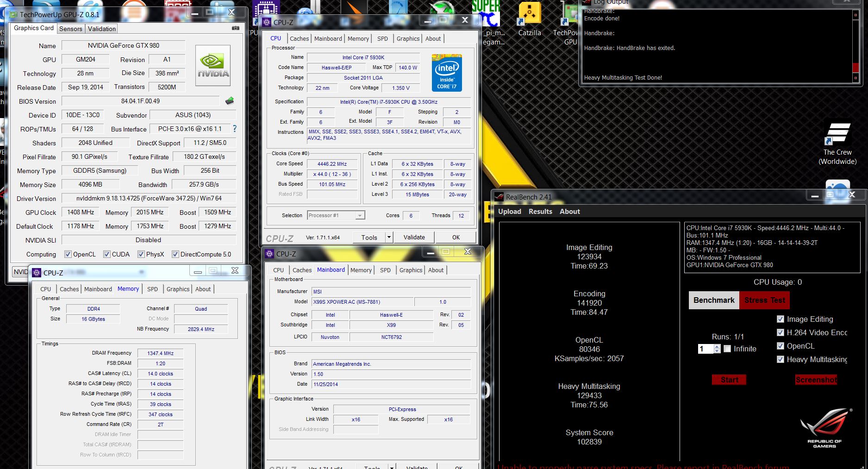Uncheck the OpenCL test in RealBench
This screenshot has height=469, width=868.
(781, 346)
